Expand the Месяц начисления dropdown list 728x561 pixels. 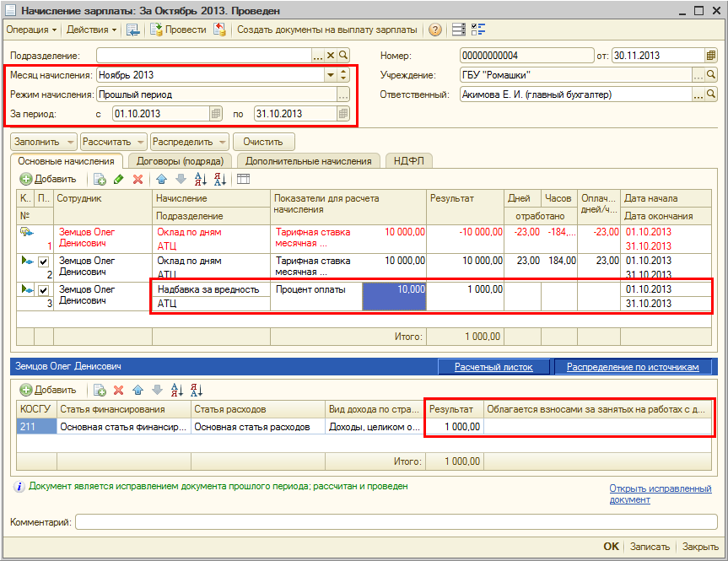coord(331,75)
